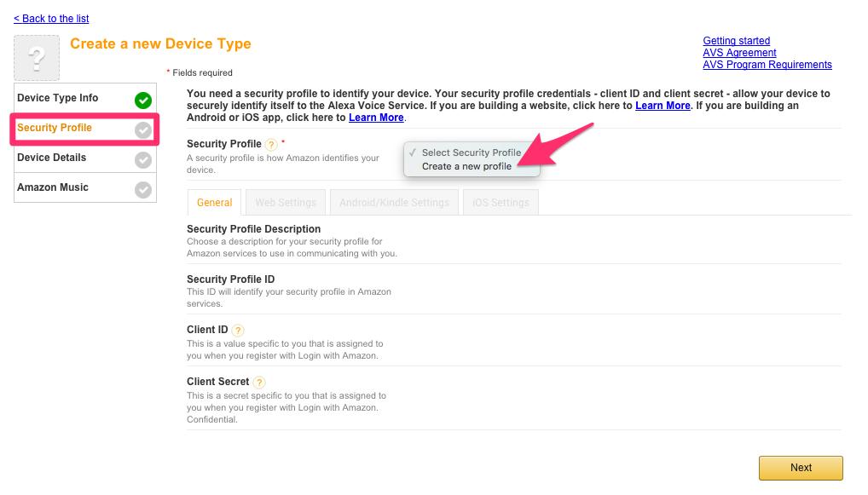Click the gray checkmark beside Security Profile step
Image resolution: width=868 pixels, height=495 pixels.
point(143,130)
